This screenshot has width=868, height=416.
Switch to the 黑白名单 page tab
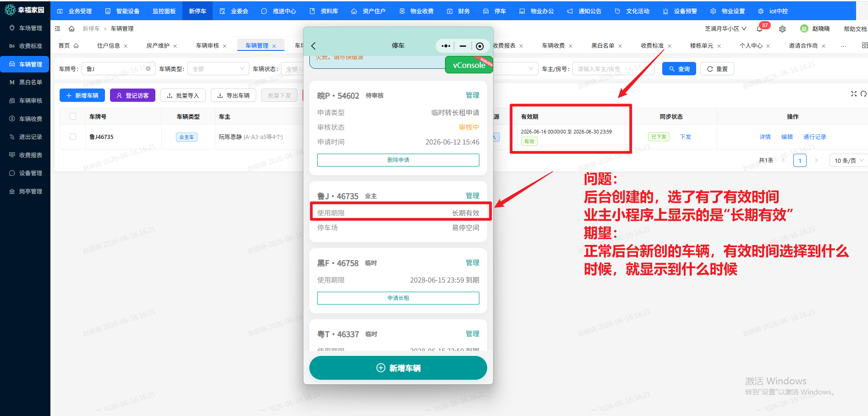point(603,46)
